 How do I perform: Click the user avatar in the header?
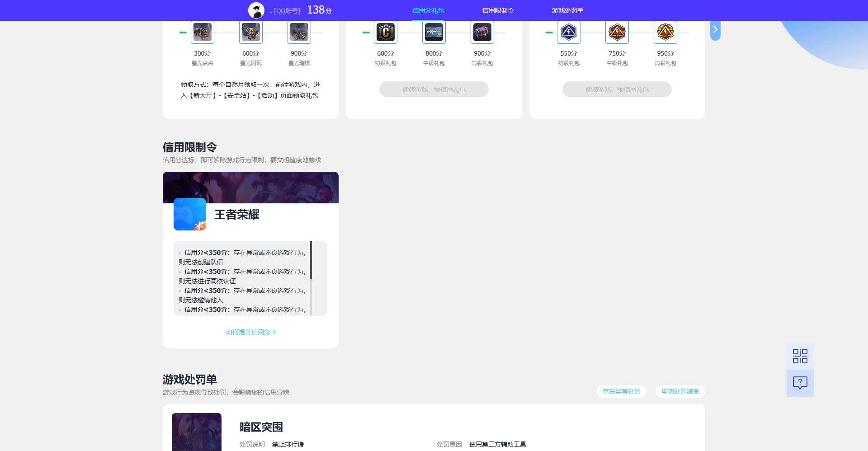[x=256, y=10]
